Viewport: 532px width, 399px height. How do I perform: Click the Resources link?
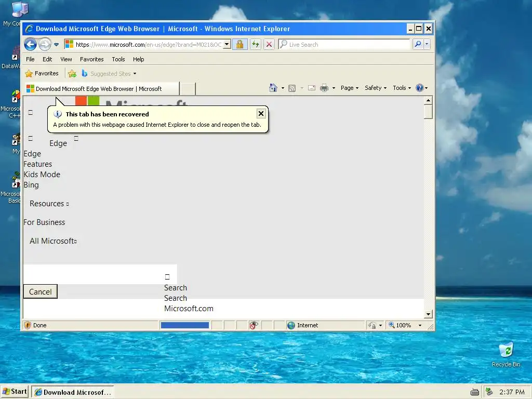49,204
